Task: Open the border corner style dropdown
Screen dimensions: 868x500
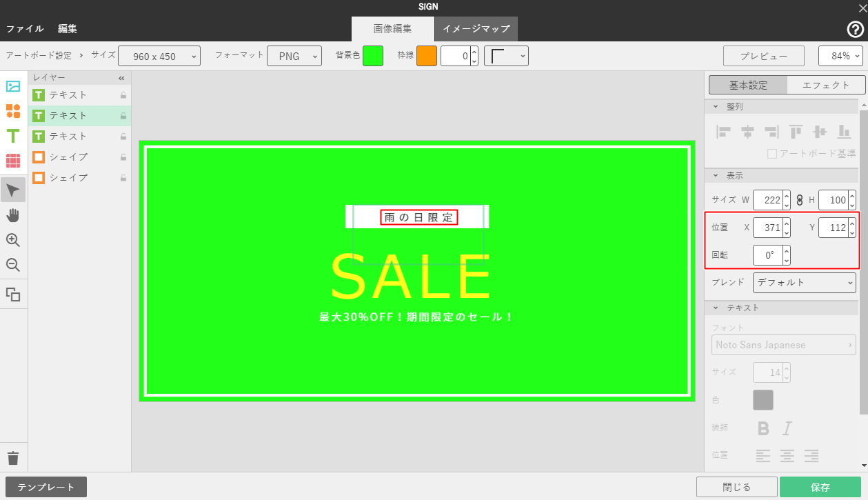Action: (x=506, y=56)
